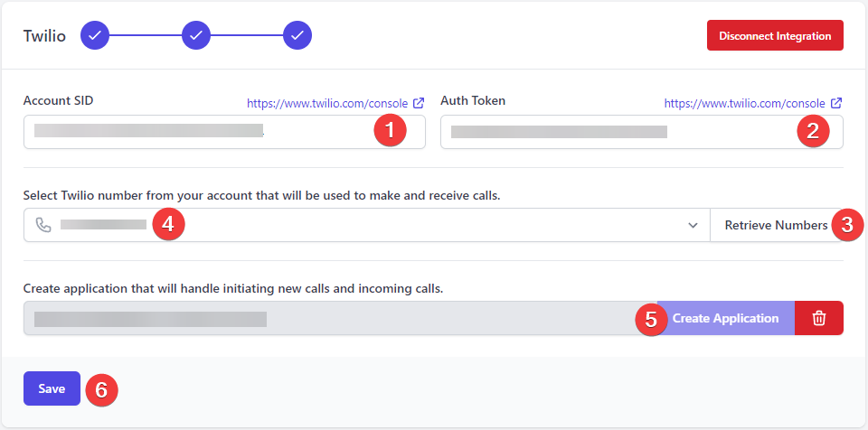Click the phone icon in number selector

(x=43, y=225)
